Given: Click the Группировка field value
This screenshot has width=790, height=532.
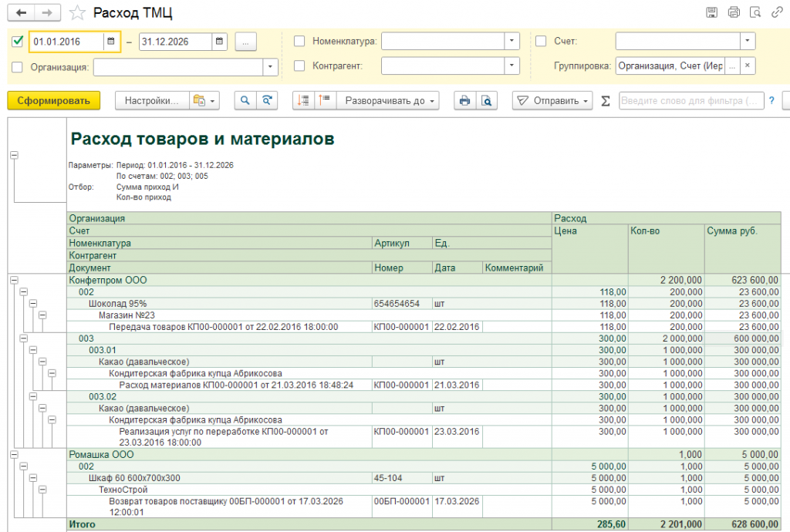Looking at the screenshot, I should click(670, 66).
